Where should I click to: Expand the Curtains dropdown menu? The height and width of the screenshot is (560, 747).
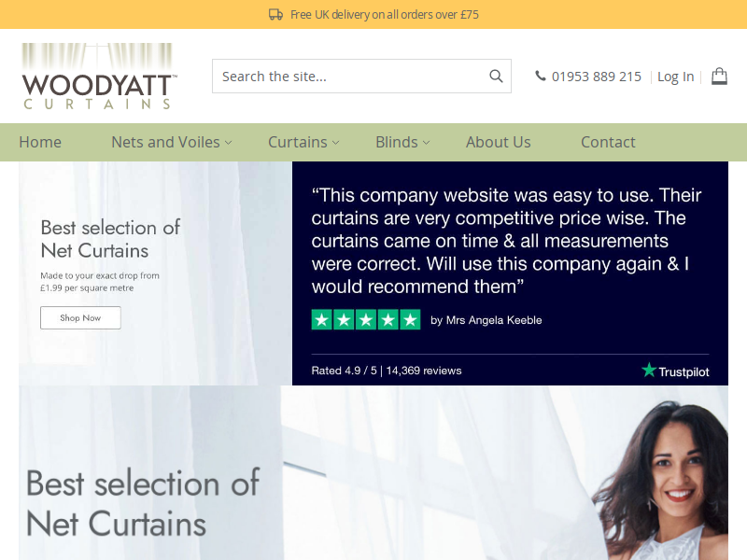(303, 142)
